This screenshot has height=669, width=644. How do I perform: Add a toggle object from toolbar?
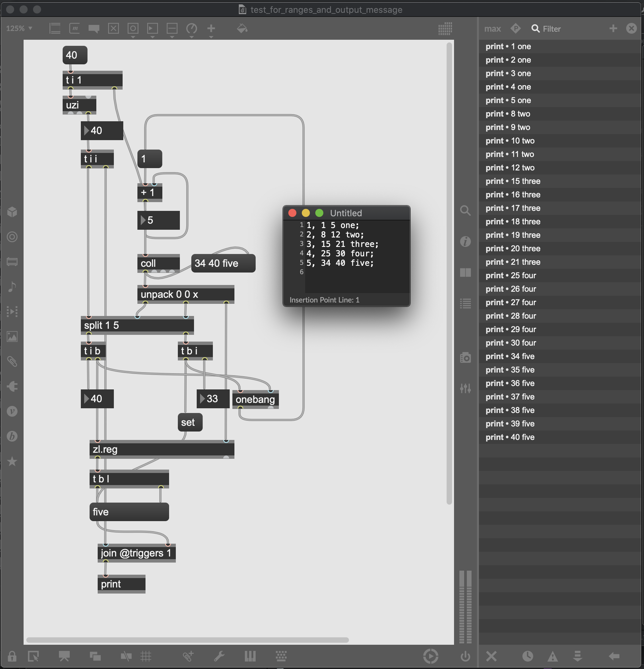pyautogui.click(x=113, y=28)
